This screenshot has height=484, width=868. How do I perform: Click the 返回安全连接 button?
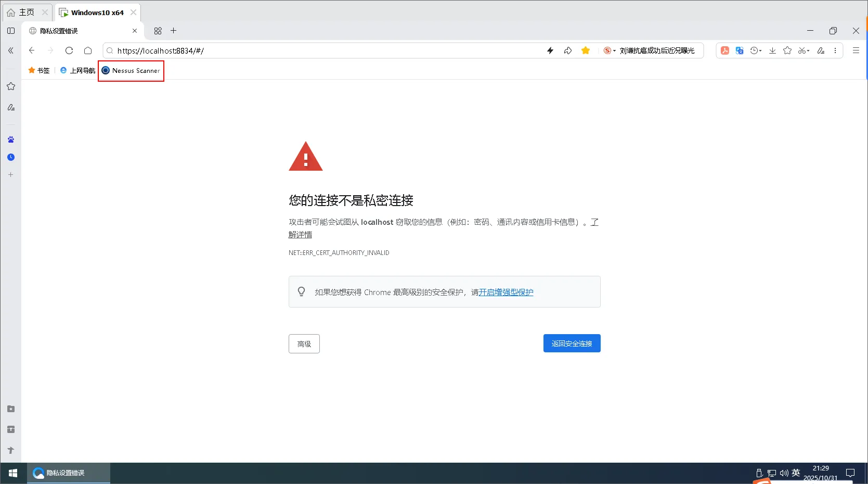click(572, 343)
